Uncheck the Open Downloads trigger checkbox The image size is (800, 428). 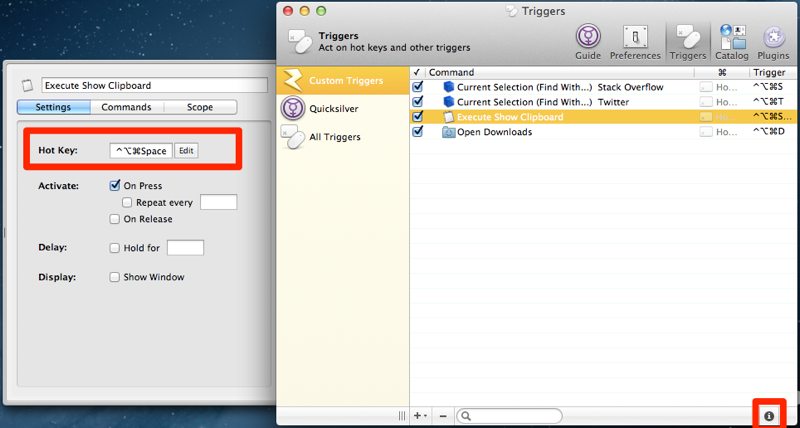(417, 132)
